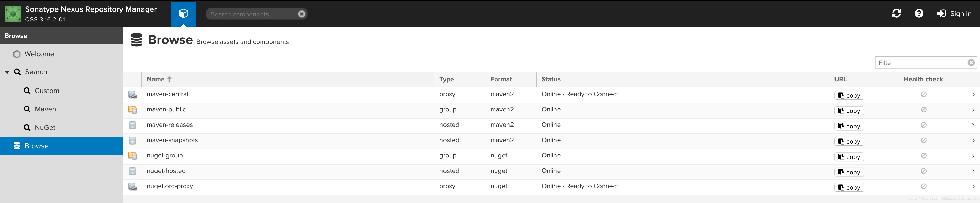Open the maven-snapshots repository
This screenshot has height=203, width=980.
coord(172,140)
